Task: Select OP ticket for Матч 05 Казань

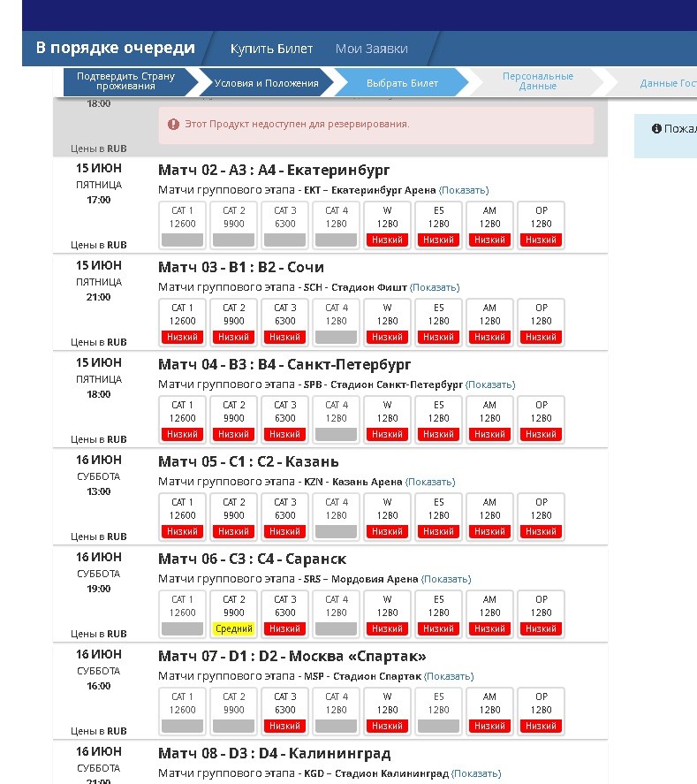Action: point(542,516)
